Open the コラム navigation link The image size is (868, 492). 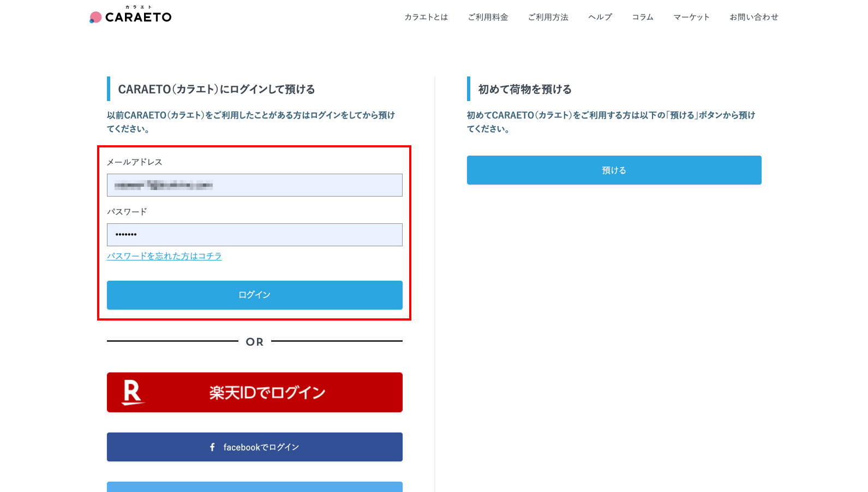point(643,17)
